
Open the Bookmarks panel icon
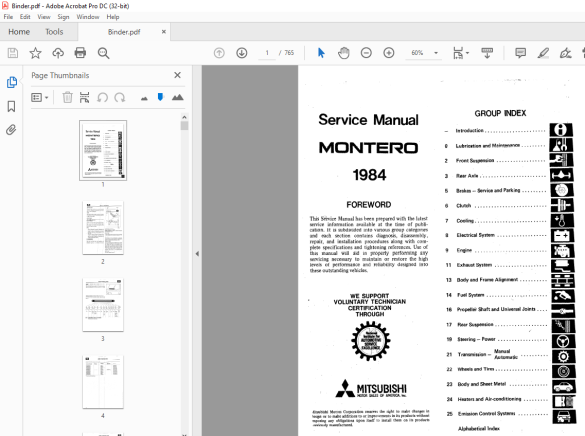point(12,106)
